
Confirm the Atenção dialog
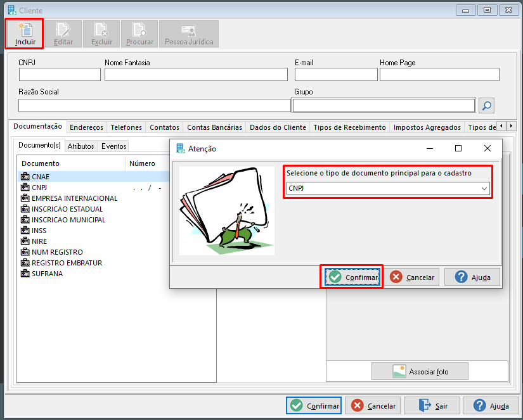(352, 277)
